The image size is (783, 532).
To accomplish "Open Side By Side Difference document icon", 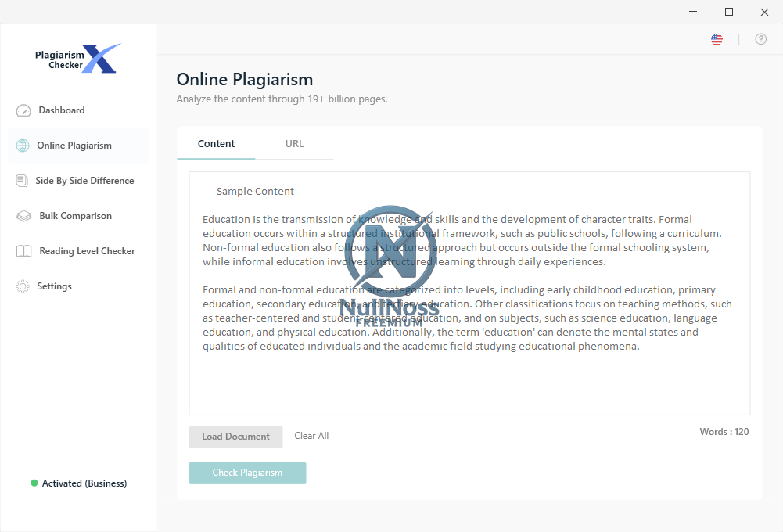I will 22,181.
